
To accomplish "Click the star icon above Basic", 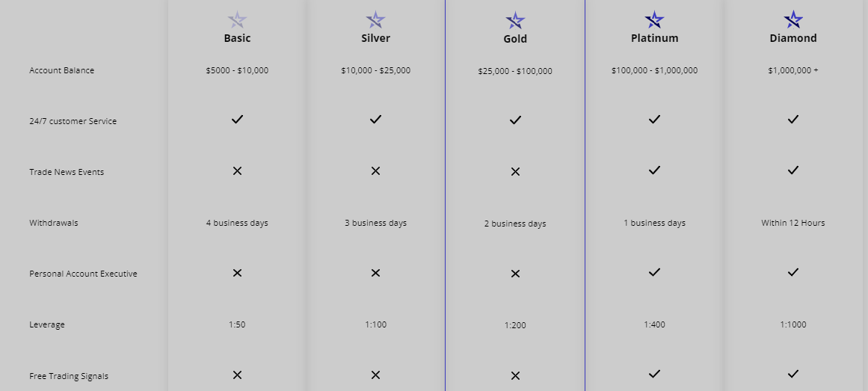I will (x=237, y=20).
